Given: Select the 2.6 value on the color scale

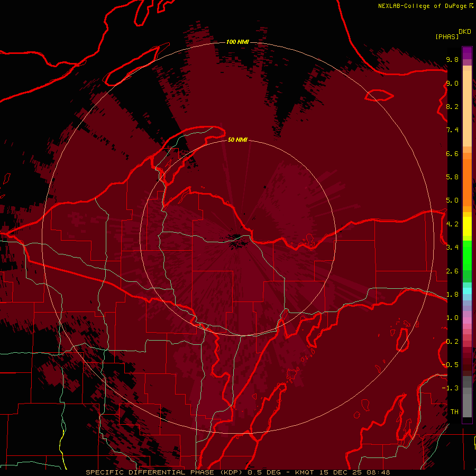Looking at the screenshot, I should coord(452,271).
